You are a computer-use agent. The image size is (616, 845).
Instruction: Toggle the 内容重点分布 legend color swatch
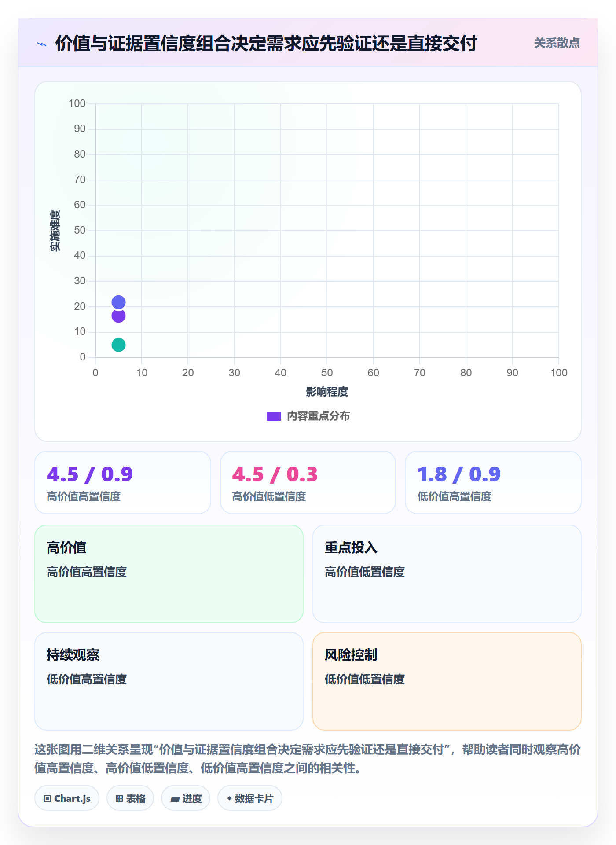click(273, 416)
